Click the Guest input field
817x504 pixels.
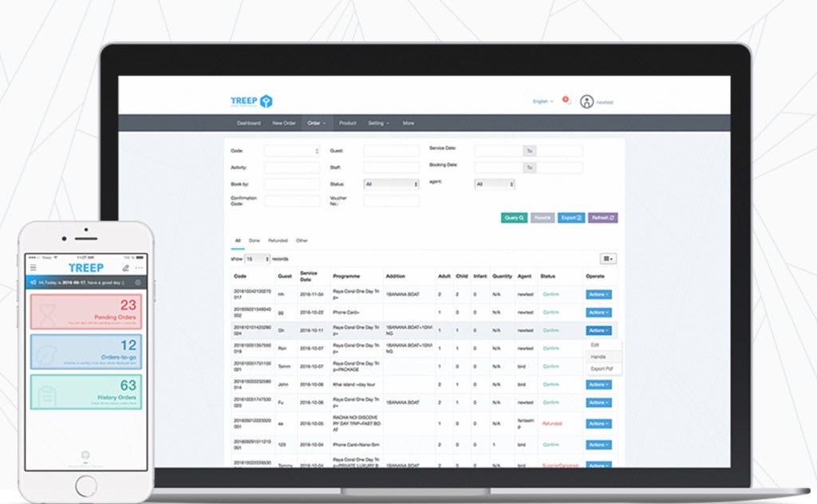(x=391, y=151)
